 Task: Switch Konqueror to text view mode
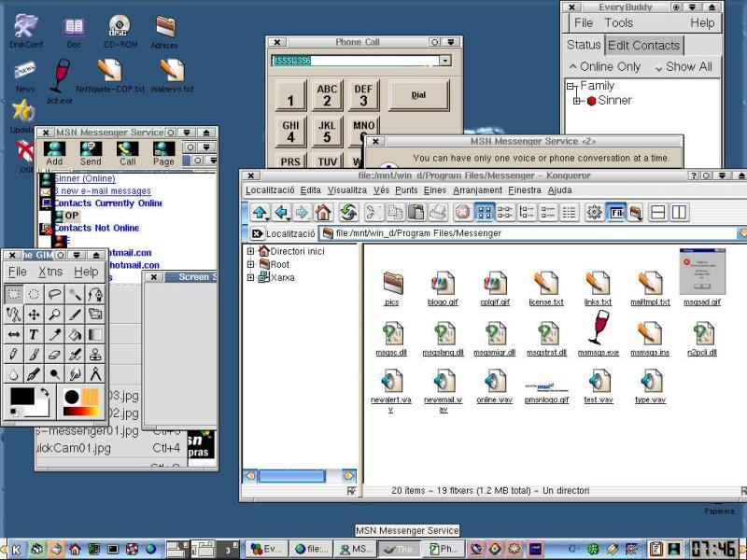(x=569, y=213)
